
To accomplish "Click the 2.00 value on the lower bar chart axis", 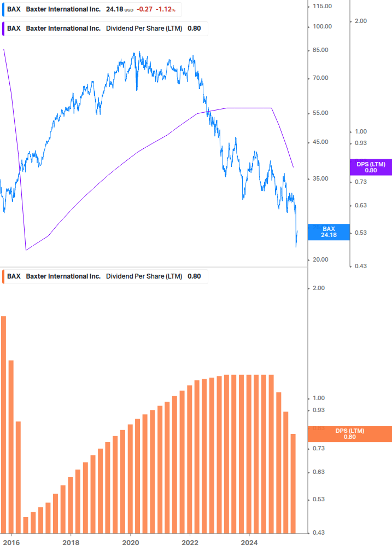I will (x=319, y=288).
